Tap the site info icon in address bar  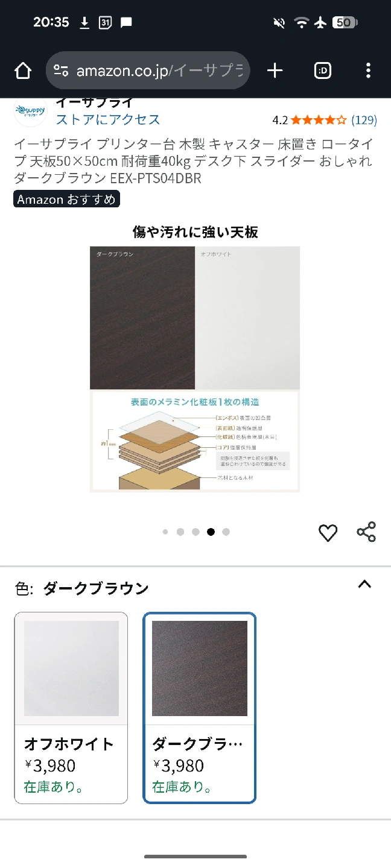(61, 71)
